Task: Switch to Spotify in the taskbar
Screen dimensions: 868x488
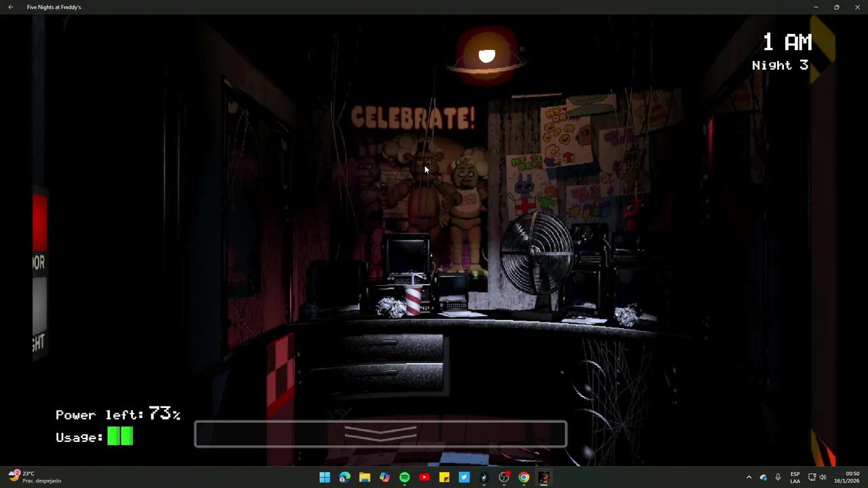Action: [x=404, y=478]
